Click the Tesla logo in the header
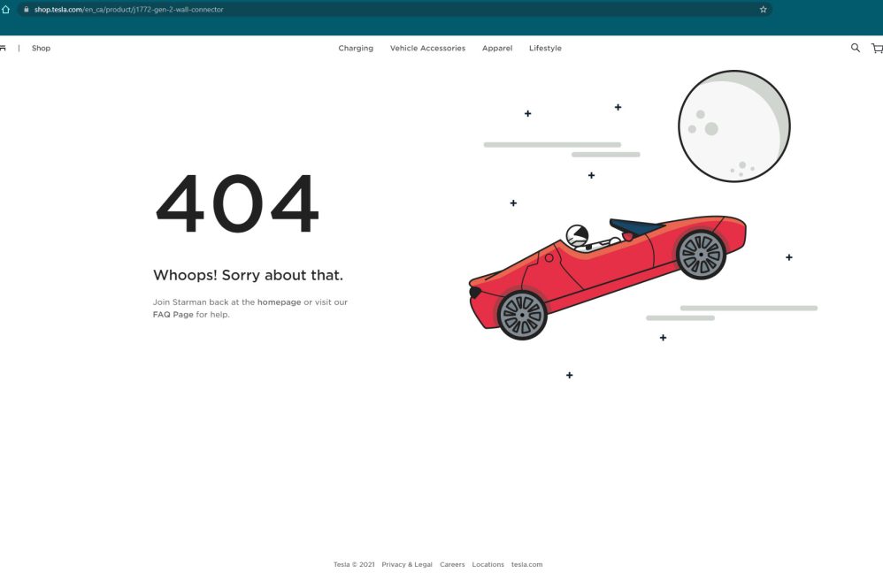Viewport: 883px width, 588px height. pos(4,49)
